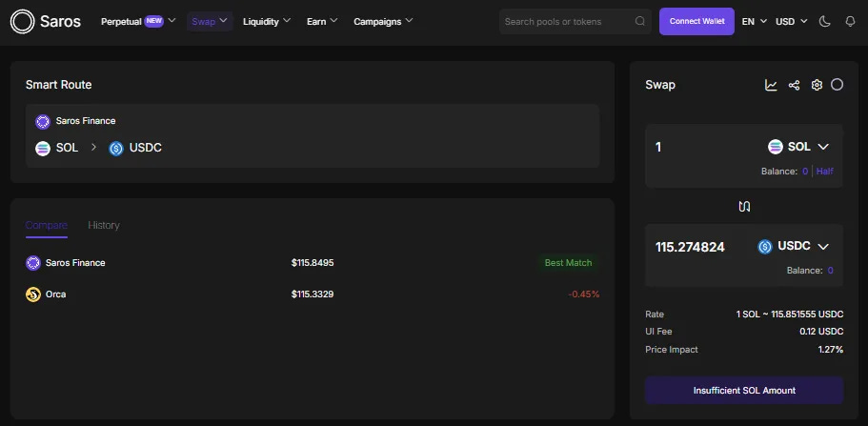Click the swap direction arrows icon
Viewport: 868px width, 426px height.
(744, 207)
